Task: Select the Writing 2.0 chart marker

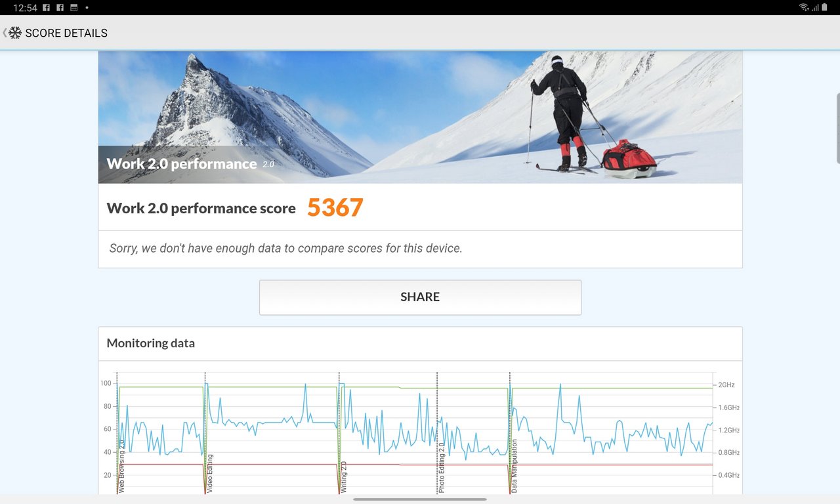Action: point(343,476)
